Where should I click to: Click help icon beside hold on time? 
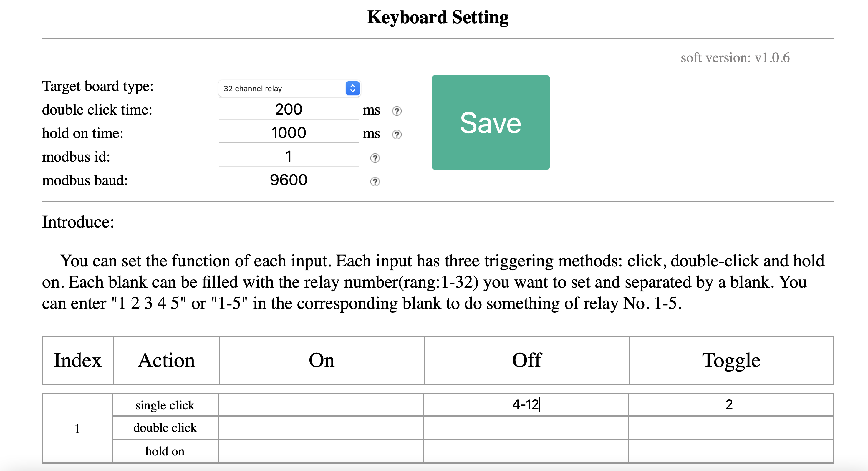click(397, 135)
